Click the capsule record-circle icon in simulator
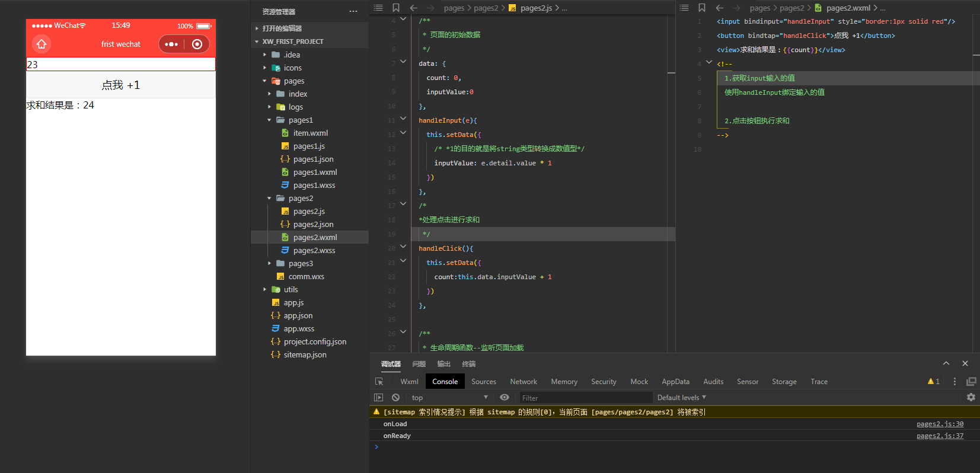Image resolution: width=980 pixels, height=473 pixels. (197, 44)
